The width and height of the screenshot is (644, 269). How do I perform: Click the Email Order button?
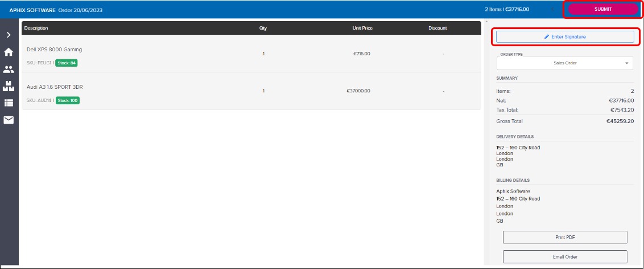(565, 256)
